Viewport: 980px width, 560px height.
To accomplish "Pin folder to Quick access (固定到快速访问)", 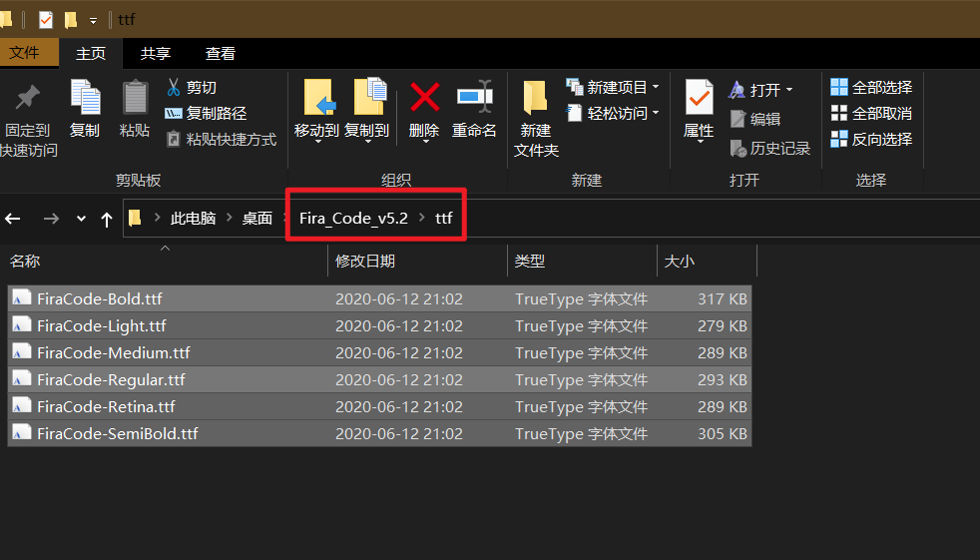I will [28, 120].
